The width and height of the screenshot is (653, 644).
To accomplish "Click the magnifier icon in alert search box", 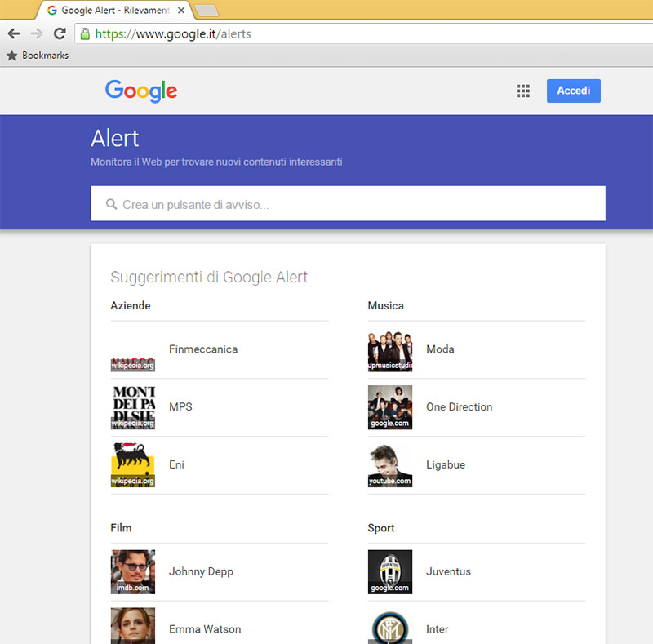I will pos(111,204).
